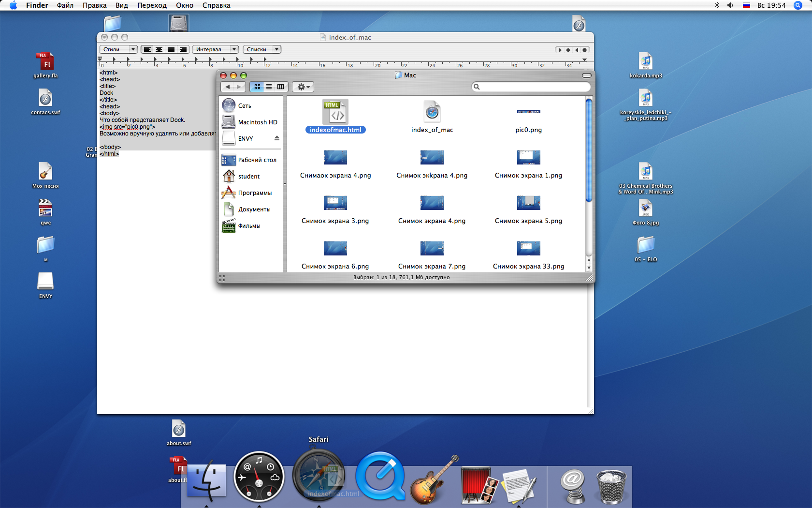Click the Finder icon in the Dock
The width and height of the screenshot is (812, 508).
[x=207, y=481]
